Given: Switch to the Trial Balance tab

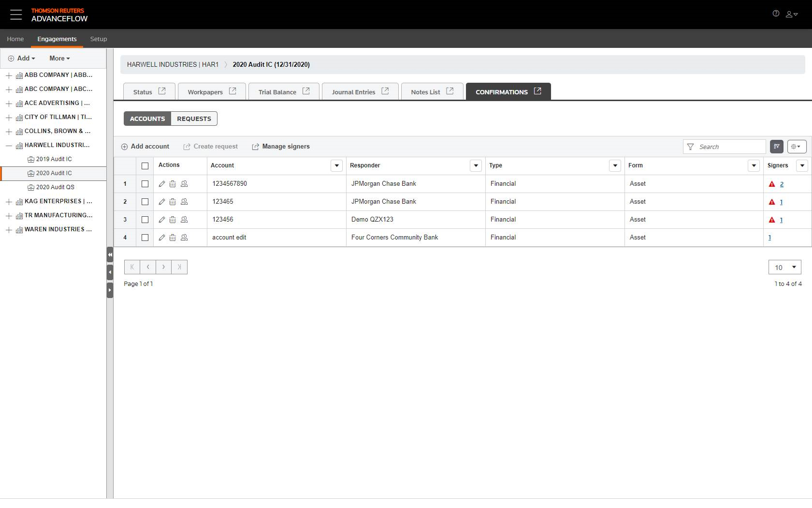Looking at the screenshot, I should pyautogui.click(x=283, y=92).
